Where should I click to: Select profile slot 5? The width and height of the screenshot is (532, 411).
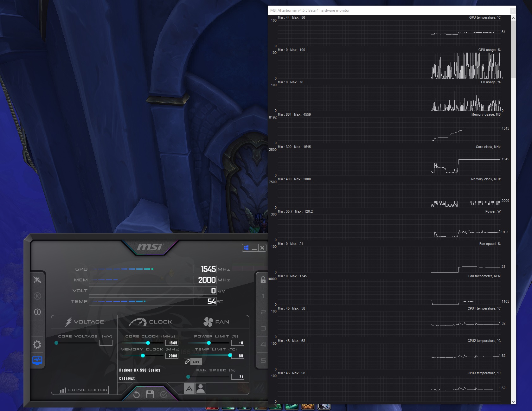pyautogui.click(x=263, y=361)
